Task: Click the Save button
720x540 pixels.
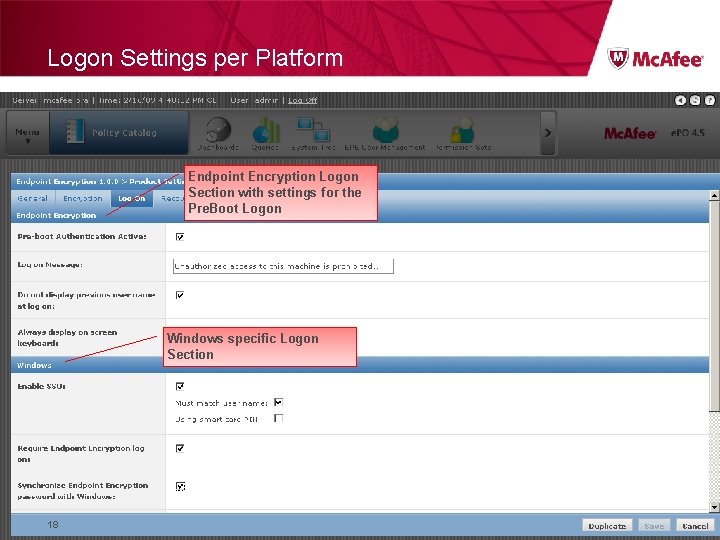Action: tap(654, 526)
